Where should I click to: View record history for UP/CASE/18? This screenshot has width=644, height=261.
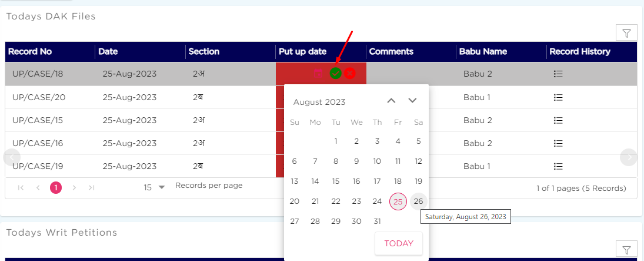pyautogui.click(x=558, y=74)
